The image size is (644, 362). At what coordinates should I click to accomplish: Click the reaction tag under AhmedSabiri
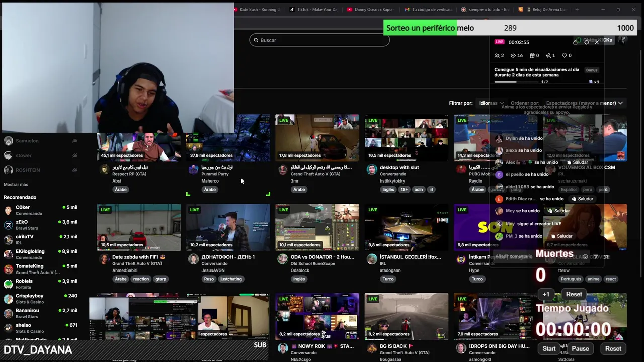(141, 279)
